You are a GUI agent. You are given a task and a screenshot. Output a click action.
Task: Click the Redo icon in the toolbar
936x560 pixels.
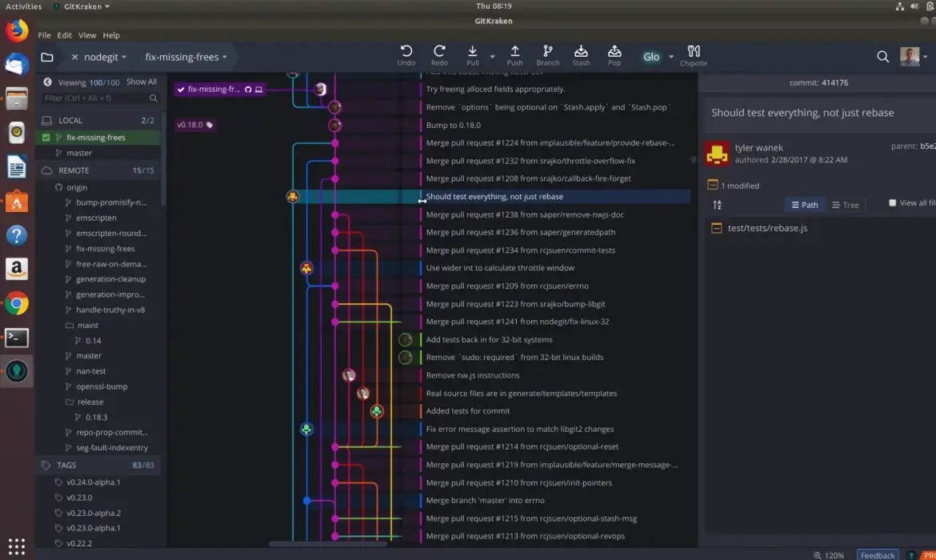click(438, 51)
